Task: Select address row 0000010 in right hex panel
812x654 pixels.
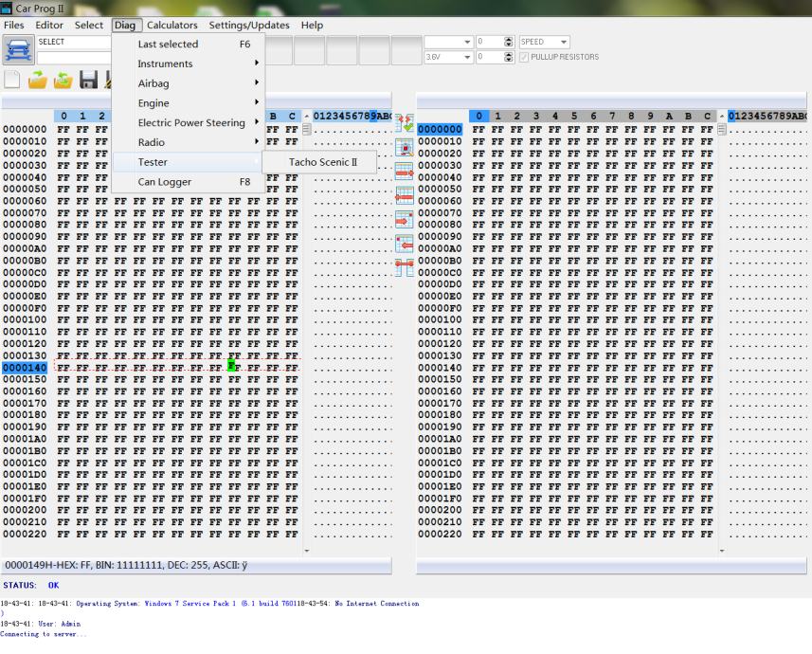Action: [440, 141]
